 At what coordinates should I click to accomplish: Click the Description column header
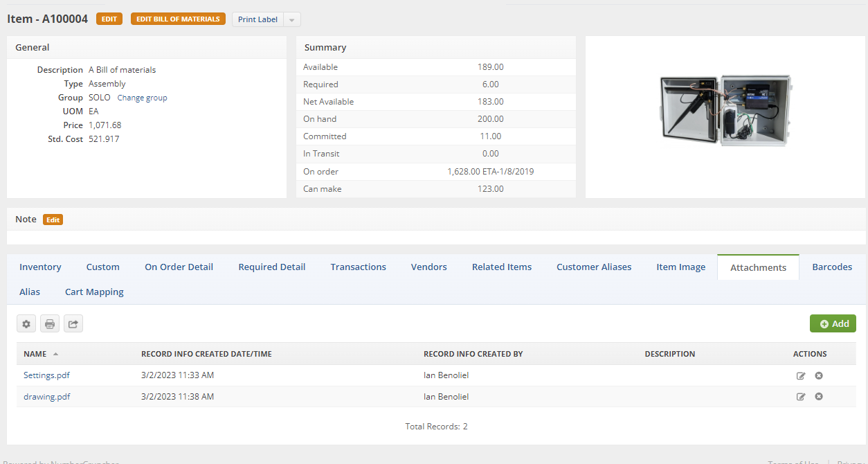coord(669,354)
